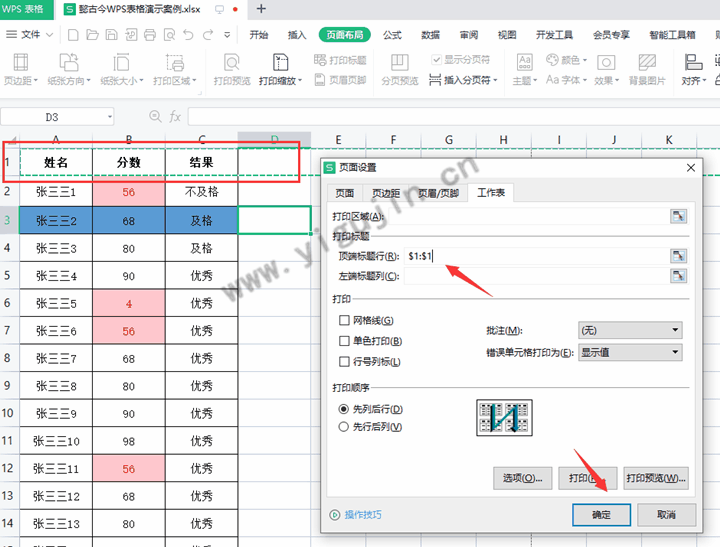The height and width of the screenshot is (547, 720).
Task: Open the 主题 theme tool
Action: tap(524, 69)
